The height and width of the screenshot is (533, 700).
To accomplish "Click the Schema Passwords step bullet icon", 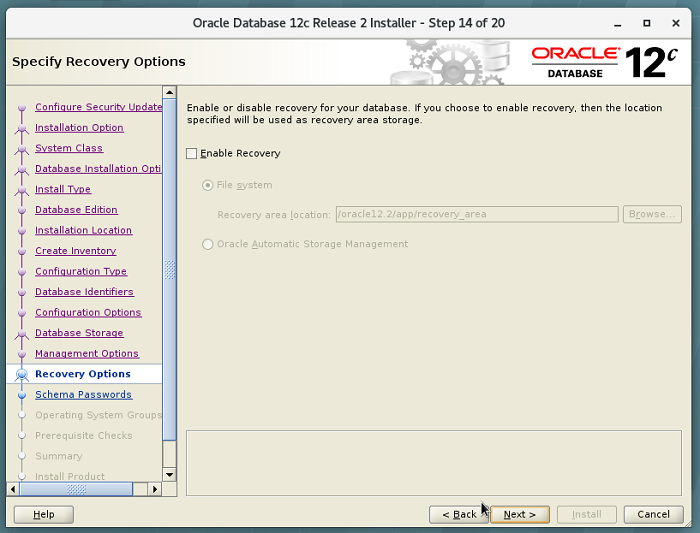I will coord(22,395).
